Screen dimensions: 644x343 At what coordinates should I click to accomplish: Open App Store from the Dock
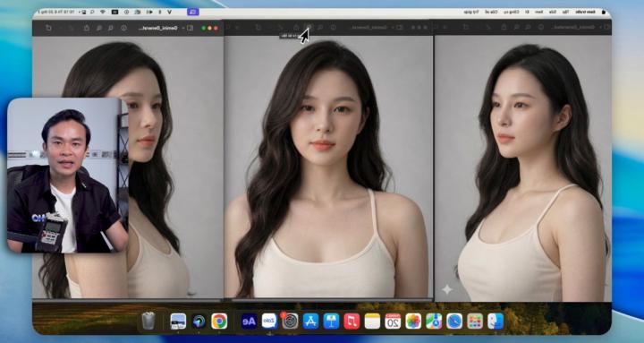(x=310, y=322)
